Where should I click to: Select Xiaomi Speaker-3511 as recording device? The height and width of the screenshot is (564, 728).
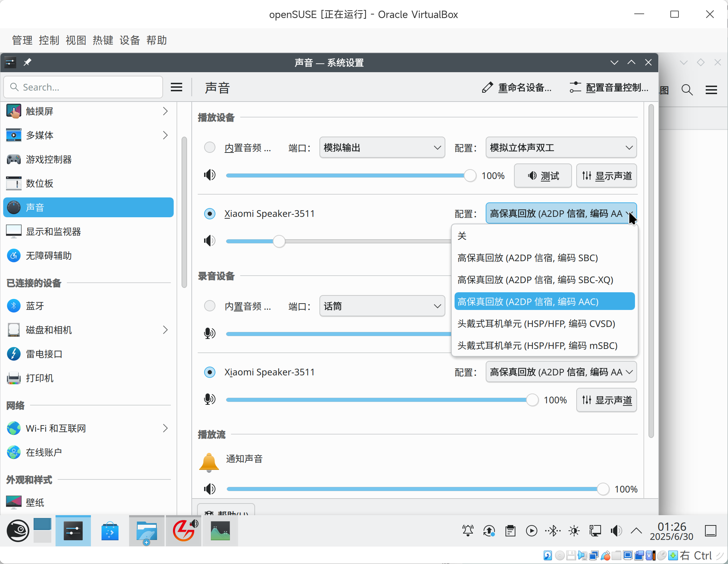coord(210,372)
